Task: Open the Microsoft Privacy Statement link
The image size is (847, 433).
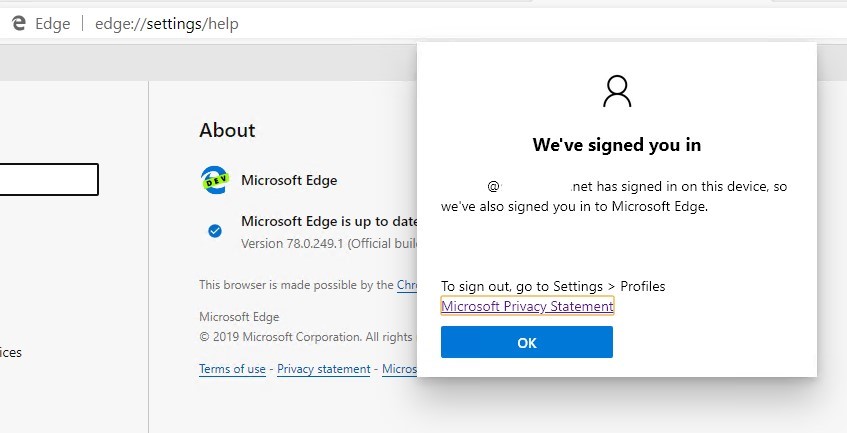Action: [x=527, y=306]
